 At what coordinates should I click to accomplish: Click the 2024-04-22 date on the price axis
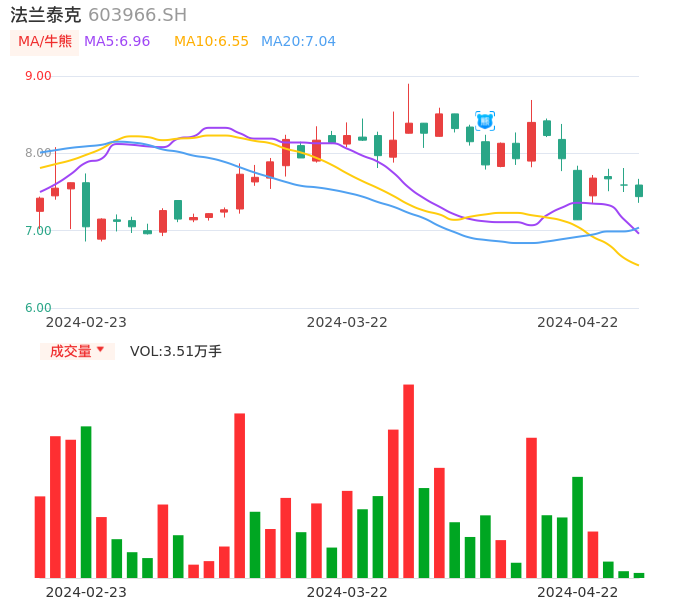pos(578,322)
